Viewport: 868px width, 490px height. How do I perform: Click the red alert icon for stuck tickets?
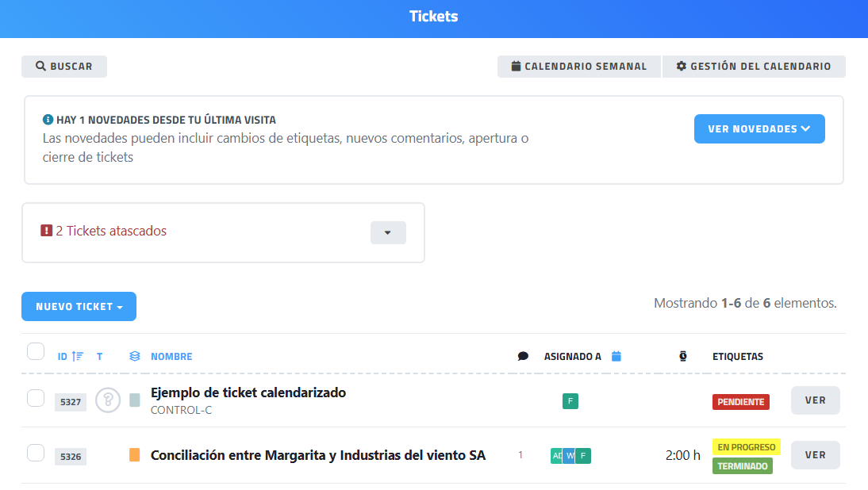[x=46, y=231]
